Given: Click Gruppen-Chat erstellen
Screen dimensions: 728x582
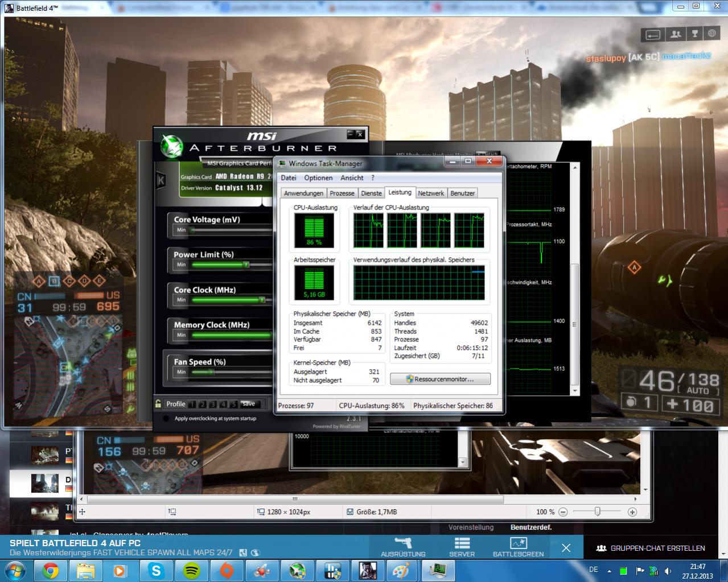Looking at the screenshot, I should (x=651, y=548).
